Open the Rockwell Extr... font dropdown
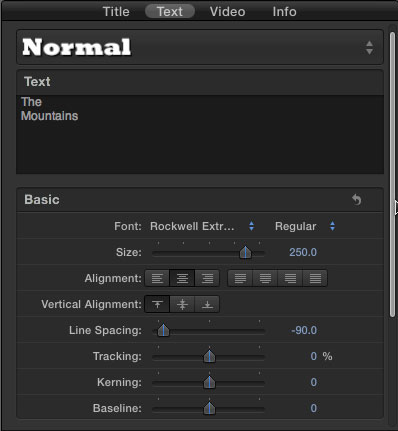The width and height of the screenshot is (398, 431). [x=202, y=226]
